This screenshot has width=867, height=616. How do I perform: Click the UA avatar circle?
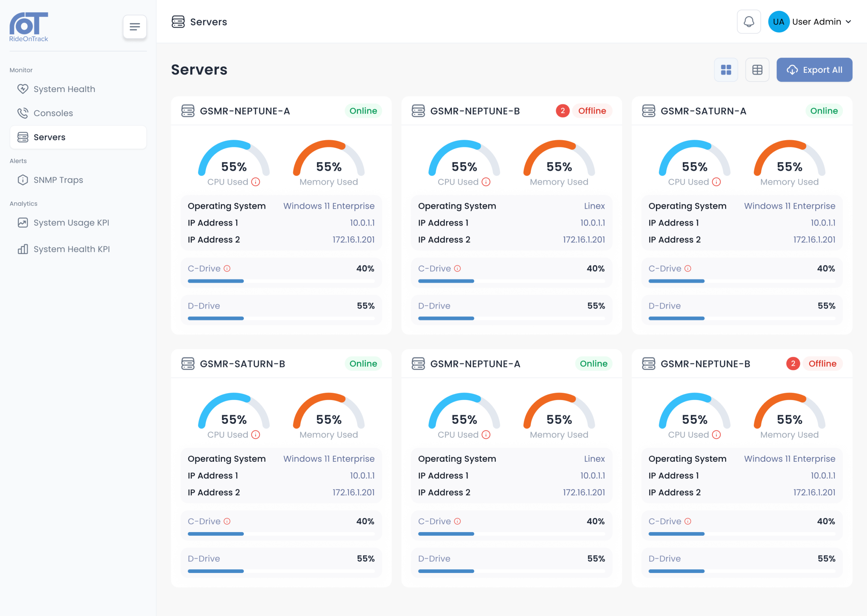tap(779, 22)
